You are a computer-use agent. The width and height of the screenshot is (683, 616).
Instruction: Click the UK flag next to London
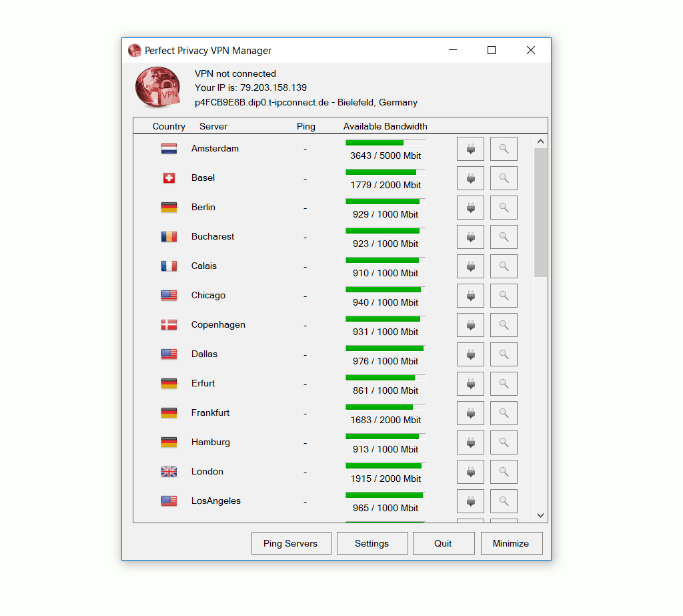[x=169, y=472]
